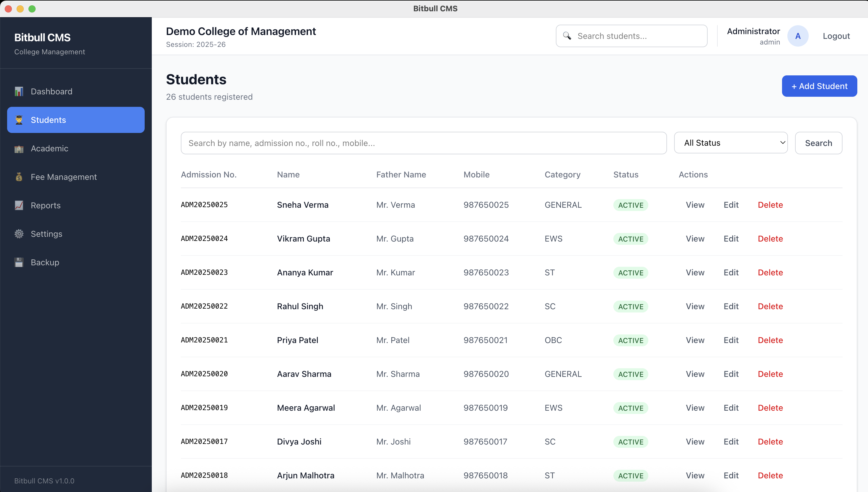Edit Ananya Kumar's profile
The image size is (868, 492).
[731, 273]
